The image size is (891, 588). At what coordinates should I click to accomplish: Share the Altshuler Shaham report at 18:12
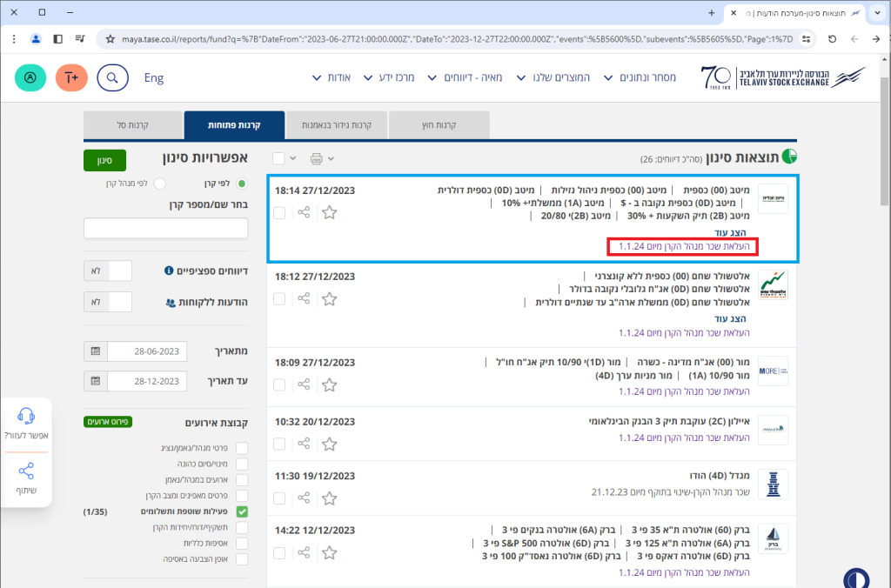(304, 298)
